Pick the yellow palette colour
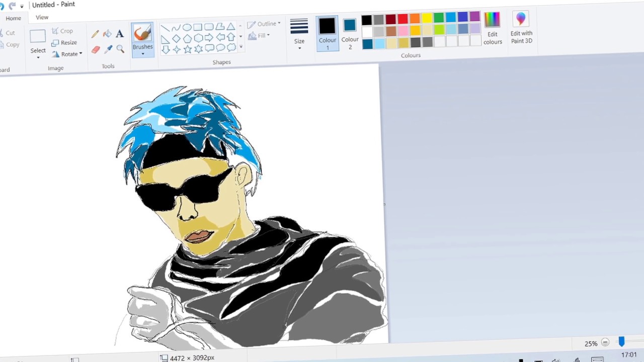This screenshot has width=644, height=362. tap(427, 18)
